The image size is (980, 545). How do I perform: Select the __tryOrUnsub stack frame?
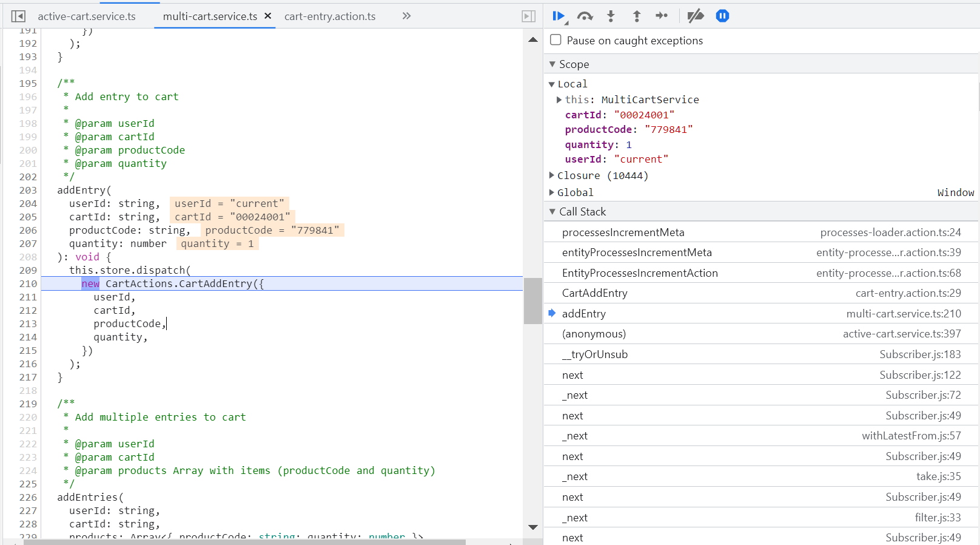click(x=762, y=354)
